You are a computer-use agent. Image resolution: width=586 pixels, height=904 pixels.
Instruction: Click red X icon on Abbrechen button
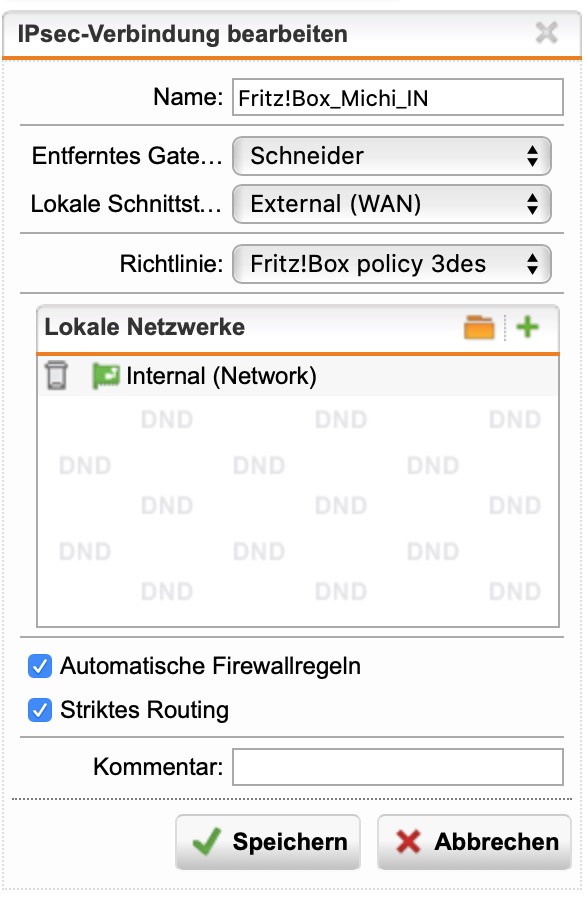(408, 842)
